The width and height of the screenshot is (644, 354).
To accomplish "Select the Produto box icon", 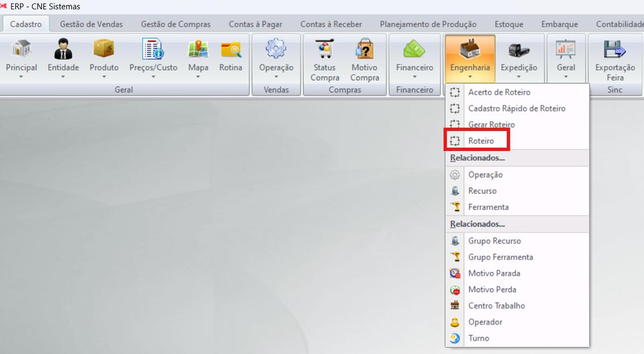I will pos(104,49).
